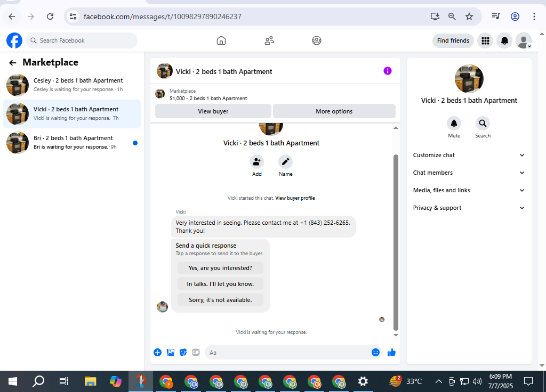Open View buyer profile link

point(295,198)
